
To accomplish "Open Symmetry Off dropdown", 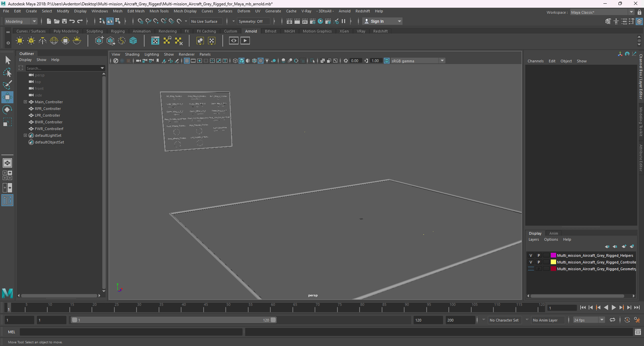I will tap(253, 21).
